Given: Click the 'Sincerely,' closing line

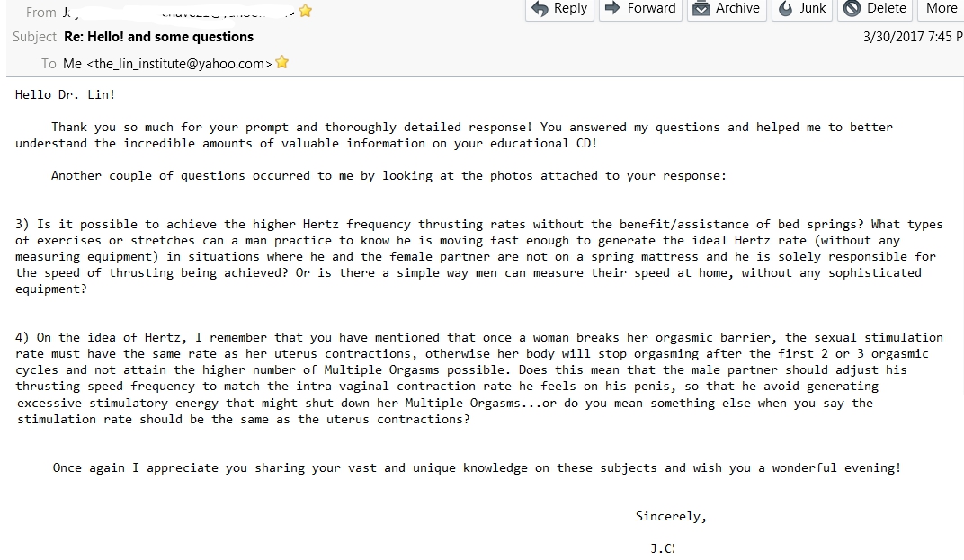Looking at the screenshot, I should tap(671, 517).
